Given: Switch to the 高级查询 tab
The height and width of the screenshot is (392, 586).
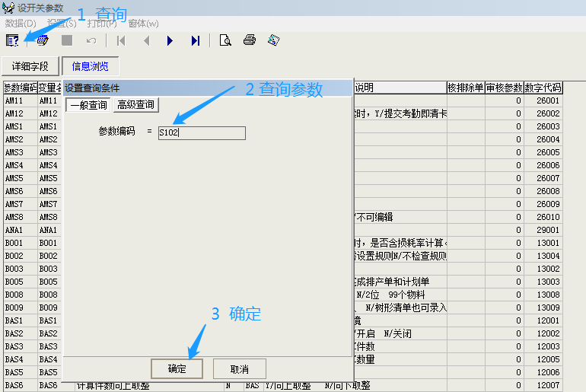Looking at the screenshot, I should 135,105.
